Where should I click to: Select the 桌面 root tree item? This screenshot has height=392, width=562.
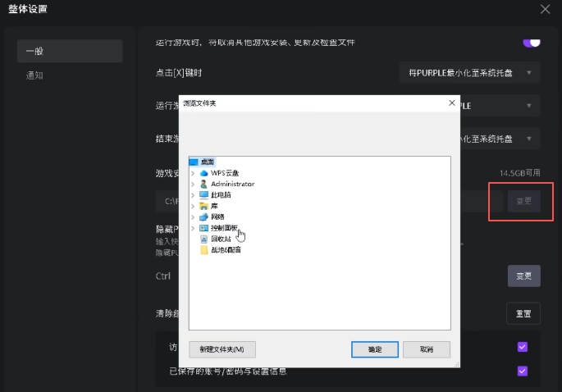208,162
